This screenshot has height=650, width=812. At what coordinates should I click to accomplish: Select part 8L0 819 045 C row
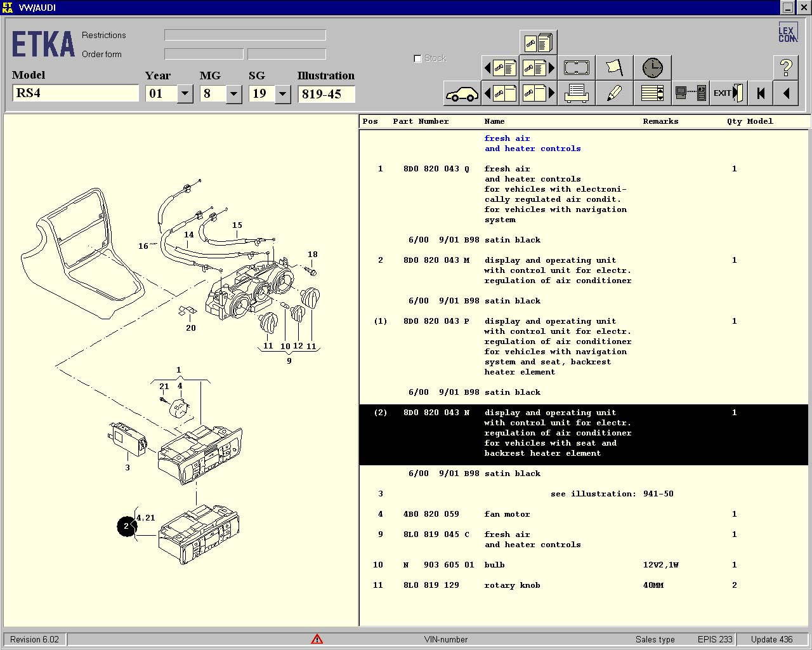pyautogui.click(x=584, y=540)
